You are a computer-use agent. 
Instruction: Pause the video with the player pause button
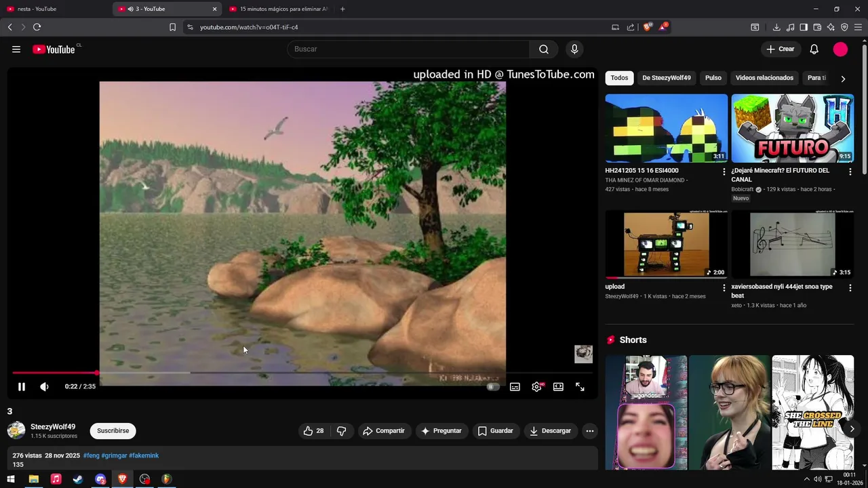[x=22, y=386]
